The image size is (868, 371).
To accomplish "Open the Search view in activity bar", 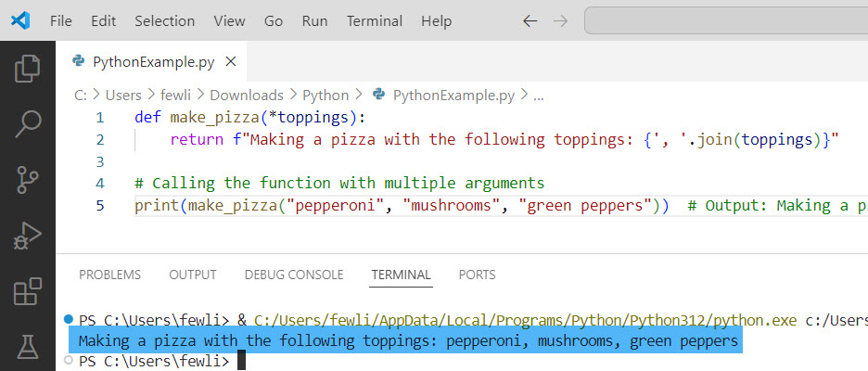I will click(x=28, y=123).
